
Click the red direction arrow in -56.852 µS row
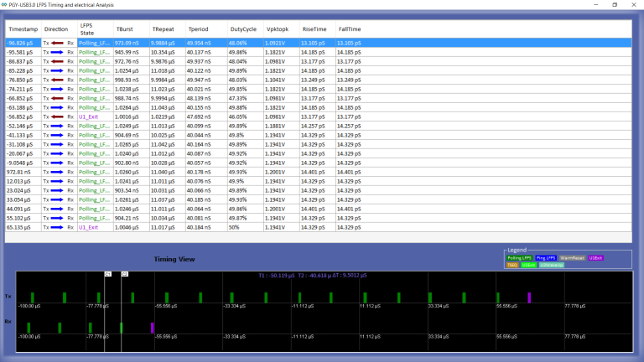(x=57, y=117)
